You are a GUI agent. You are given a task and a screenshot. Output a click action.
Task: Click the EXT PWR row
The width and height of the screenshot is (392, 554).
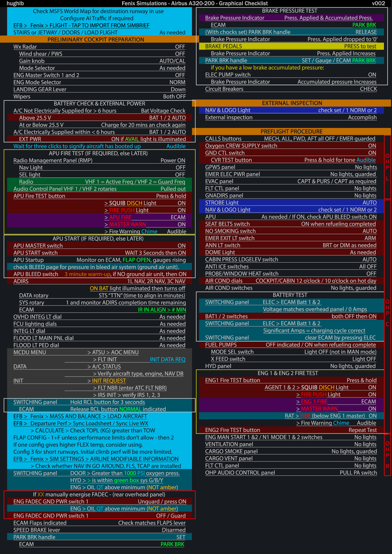99,139
